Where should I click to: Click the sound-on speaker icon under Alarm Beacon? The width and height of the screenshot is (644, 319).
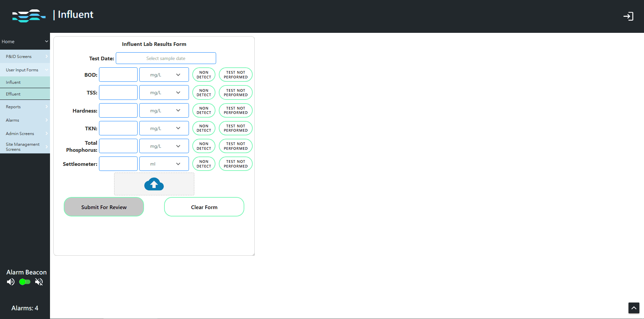coord(10,282)
